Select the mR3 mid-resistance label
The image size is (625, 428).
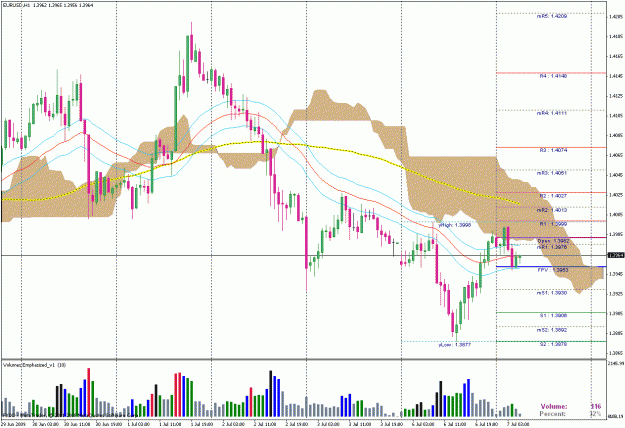[552, 173]
